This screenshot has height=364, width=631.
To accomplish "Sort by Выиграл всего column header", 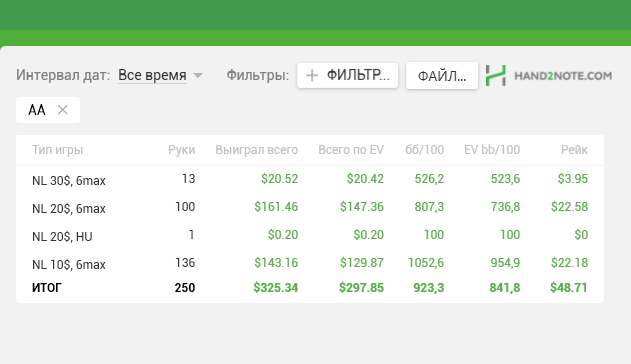I will [x=257, y=150].
